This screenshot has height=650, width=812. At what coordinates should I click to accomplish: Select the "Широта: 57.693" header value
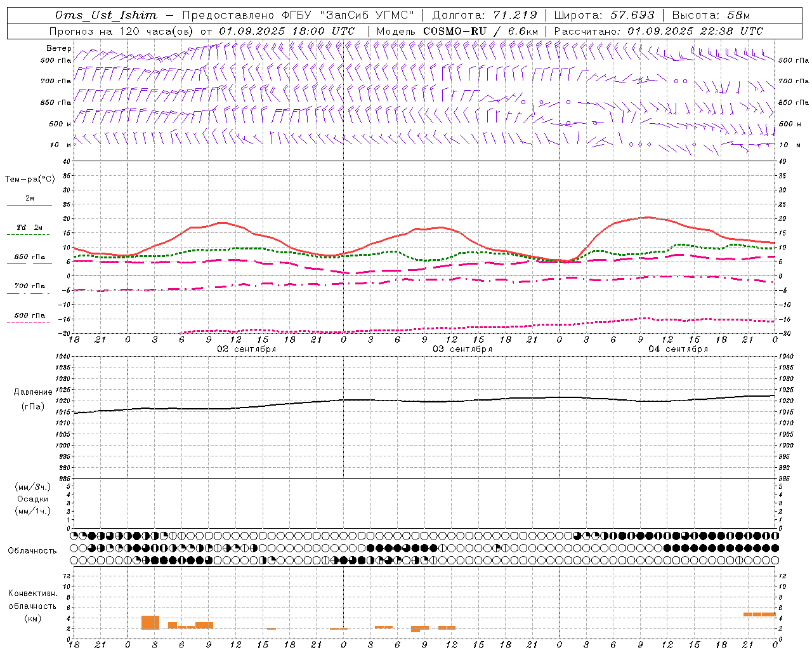click(x=605, y=15)
